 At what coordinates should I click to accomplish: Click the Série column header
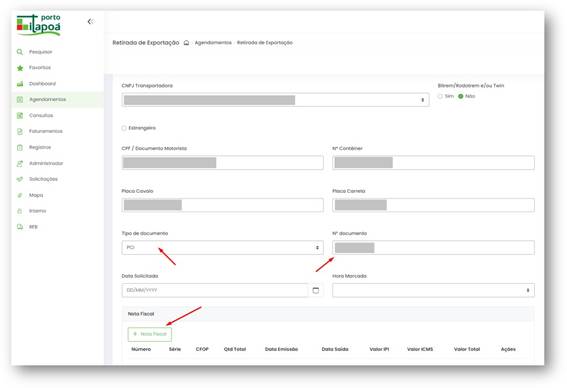tap(175, 349)
